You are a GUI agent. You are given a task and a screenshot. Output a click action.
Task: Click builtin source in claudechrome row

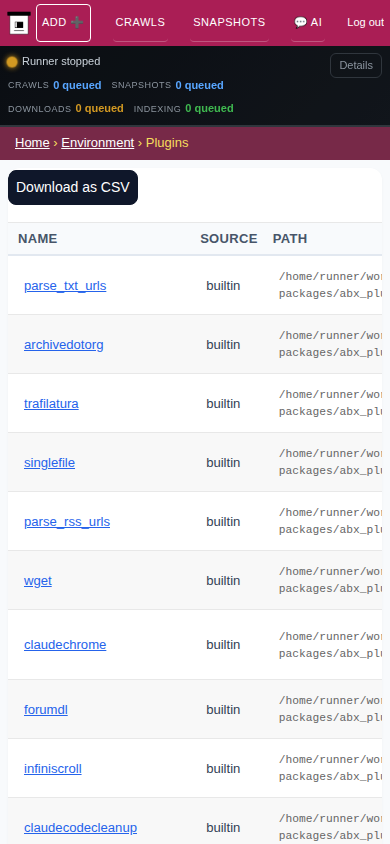click(x=223, y=645)
